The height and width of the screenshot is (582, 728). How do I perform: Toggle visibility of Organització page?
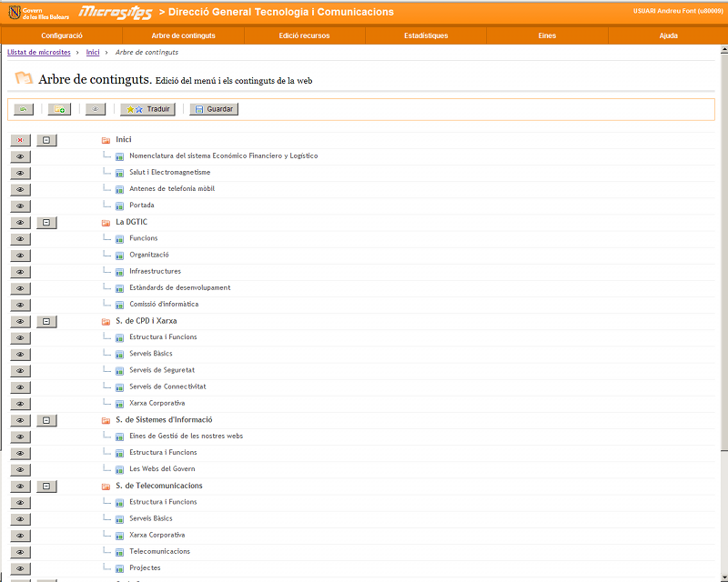[x=20, y=256]
